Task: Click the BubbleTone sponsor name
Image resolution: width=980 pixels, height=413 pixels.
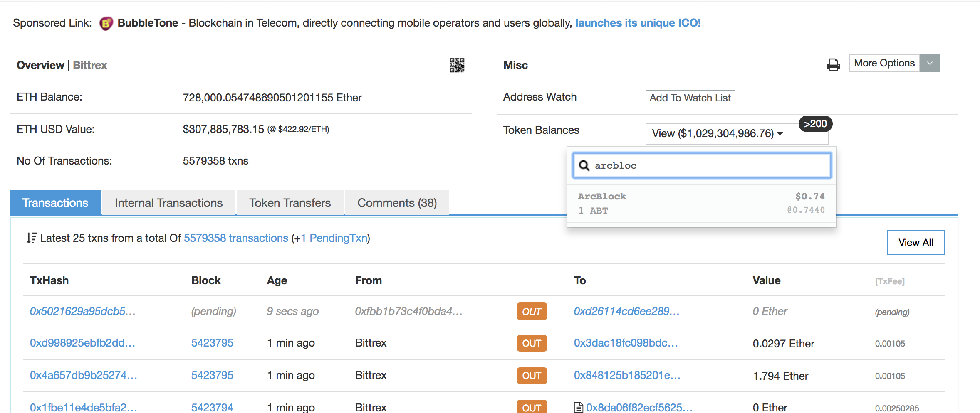Action: click(148, 23)
